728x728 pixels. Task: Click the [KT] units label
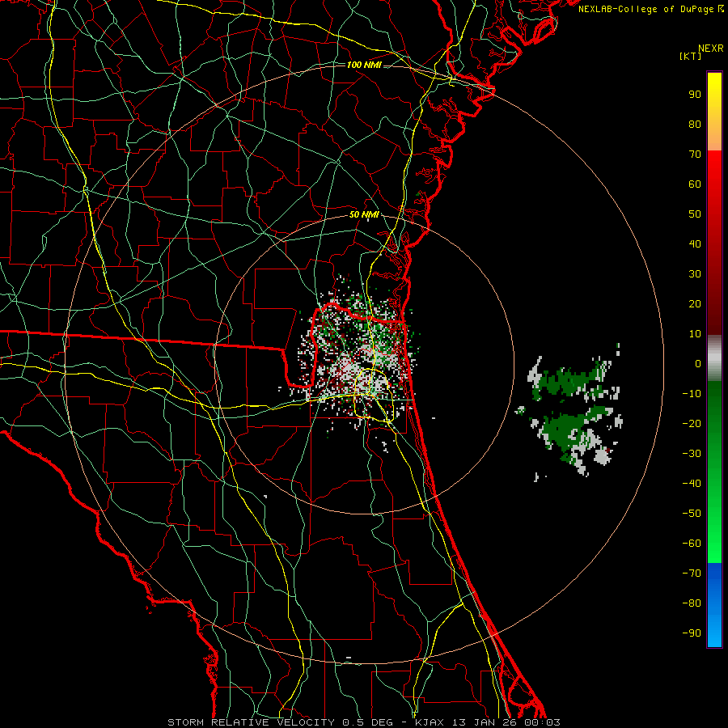(x=690, y=56)
